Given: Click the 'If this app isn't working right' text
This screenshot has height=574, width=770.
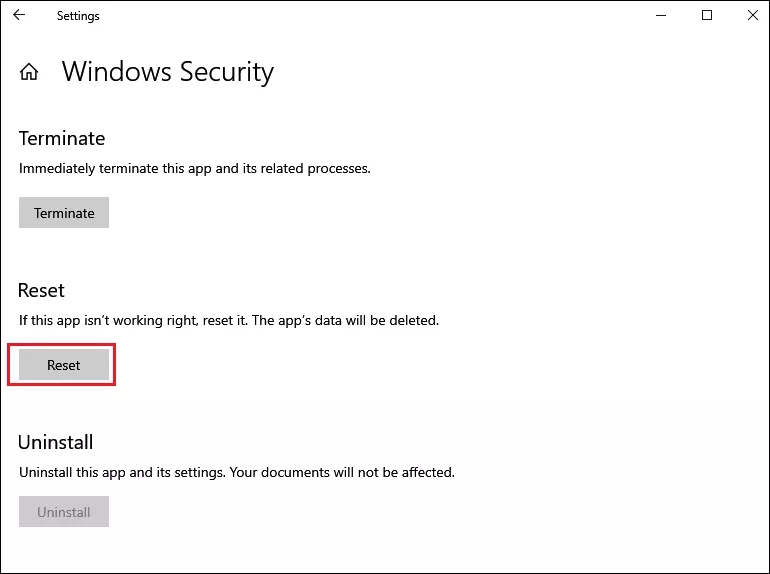Looking at the screenshot, I should [109, 320].
